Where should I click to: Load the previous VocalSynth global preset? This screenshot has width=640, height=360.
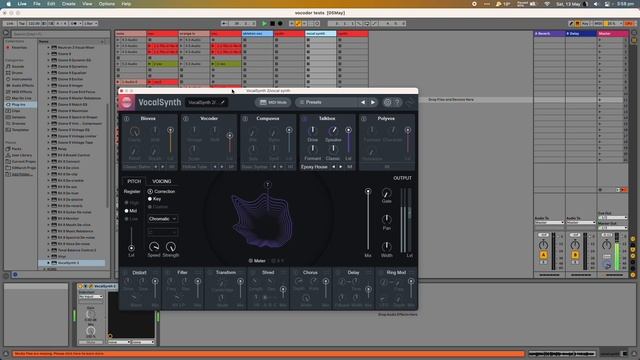tap(363, 102)
